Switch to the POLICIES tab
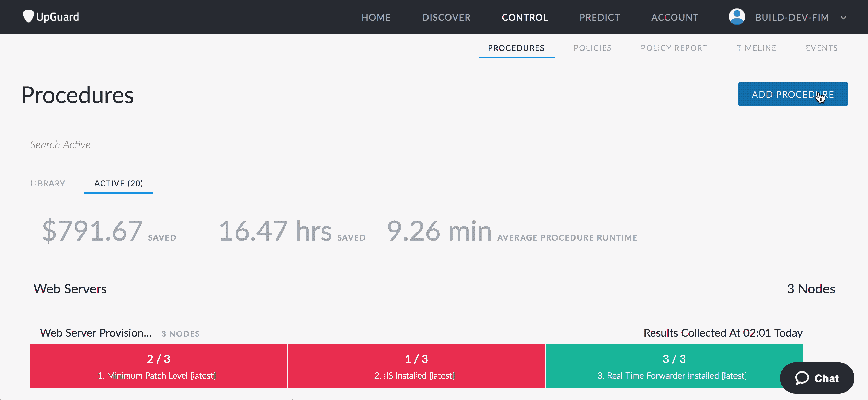 point(593,48)
